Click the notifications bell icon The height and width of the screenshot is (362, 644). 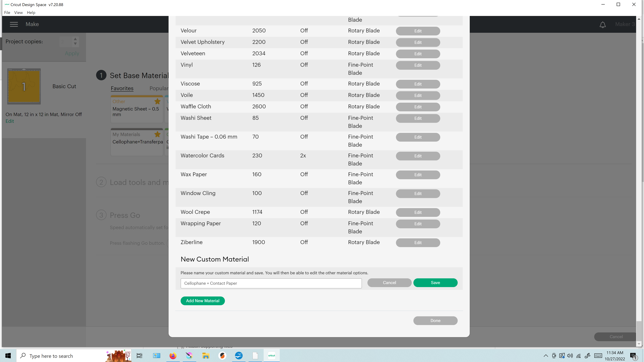[x=603, y=24]
